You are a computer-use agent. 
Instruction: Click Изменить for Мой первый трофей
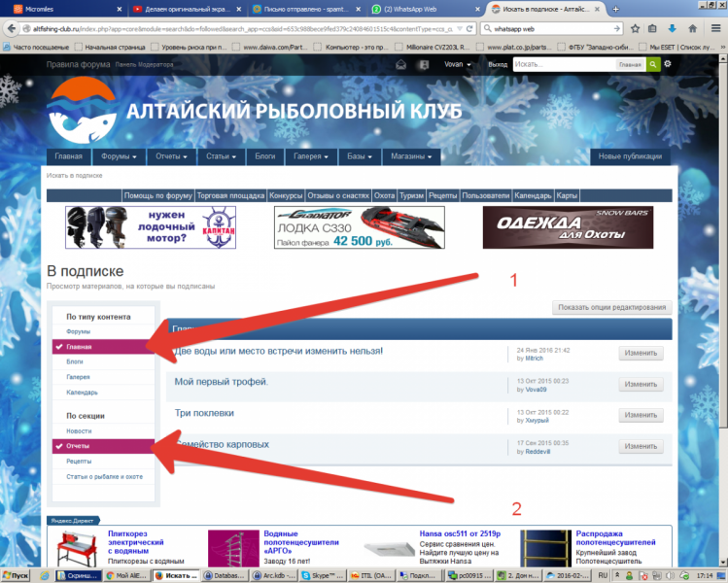pyautogui.click(x=641, y=385)
